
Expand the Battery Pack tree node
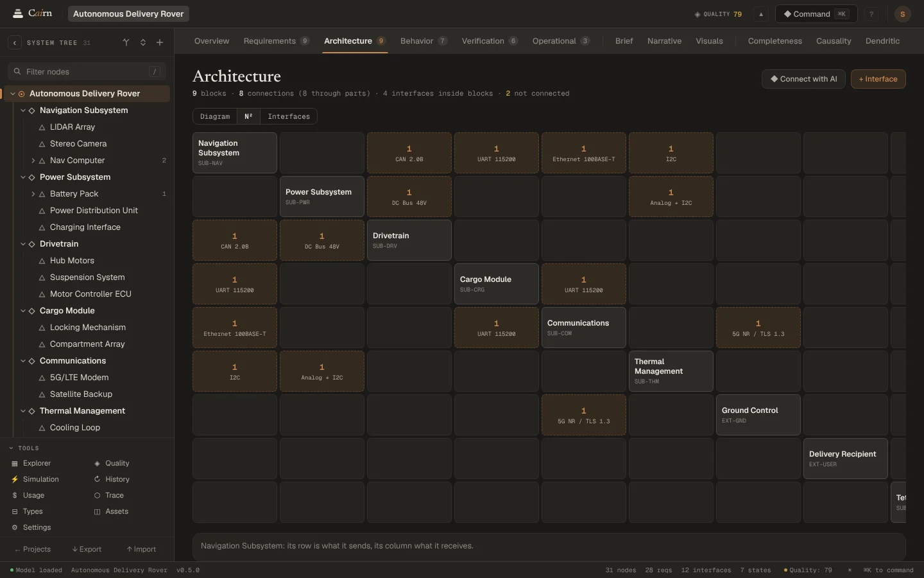coord(33,194)
